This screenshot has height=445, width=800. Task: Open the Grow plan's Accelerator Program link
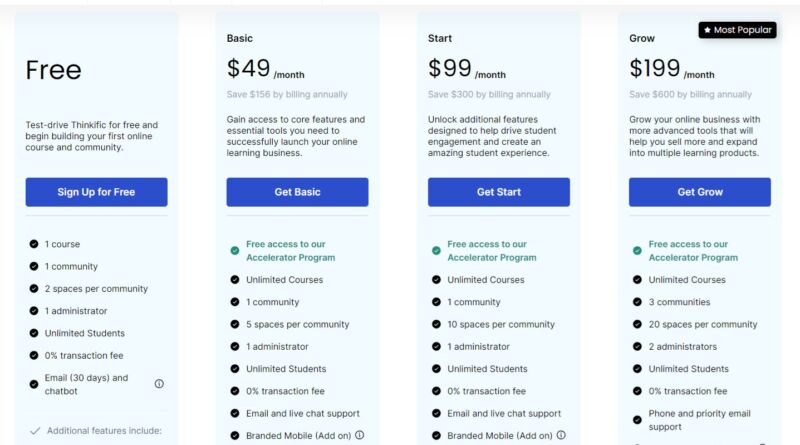pyautogui.click(x=693, y=251)
